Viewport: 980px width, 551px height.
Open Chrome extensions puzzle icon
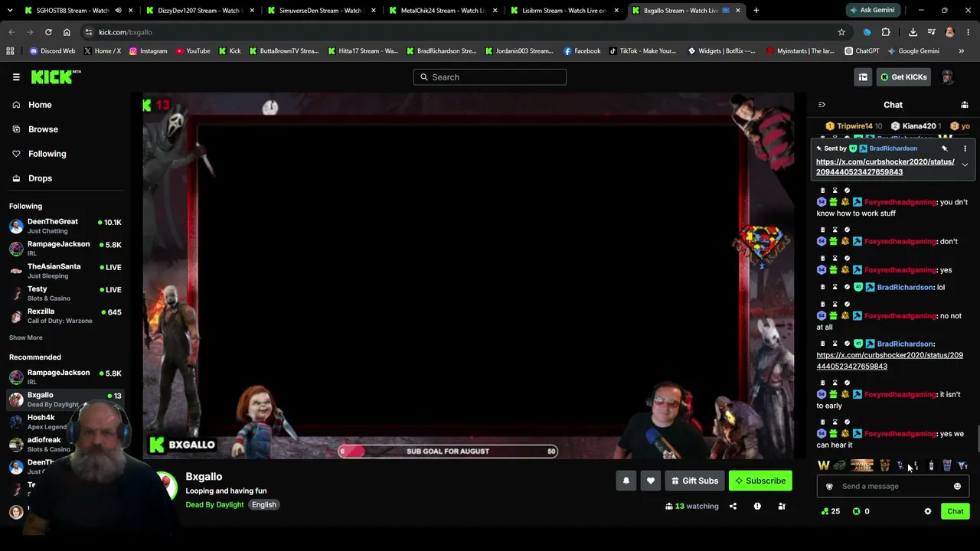pos(886,32)
